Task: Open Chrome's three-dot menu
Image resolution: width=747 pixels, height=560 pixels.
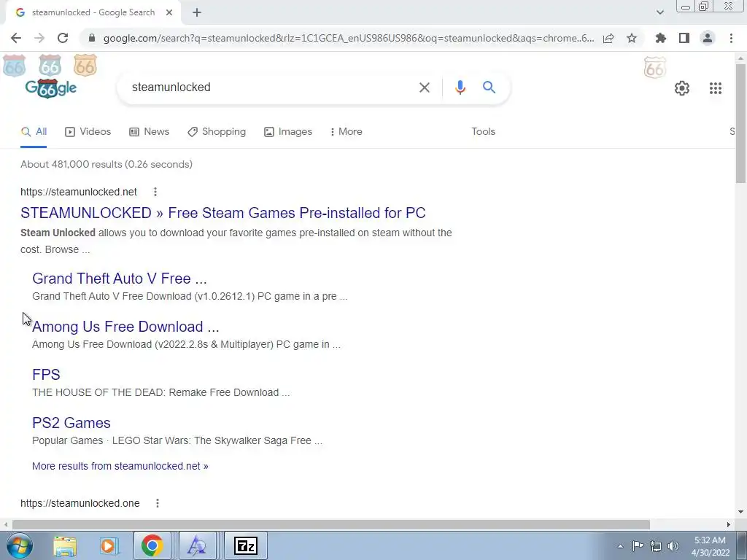Action: point(731,38)
